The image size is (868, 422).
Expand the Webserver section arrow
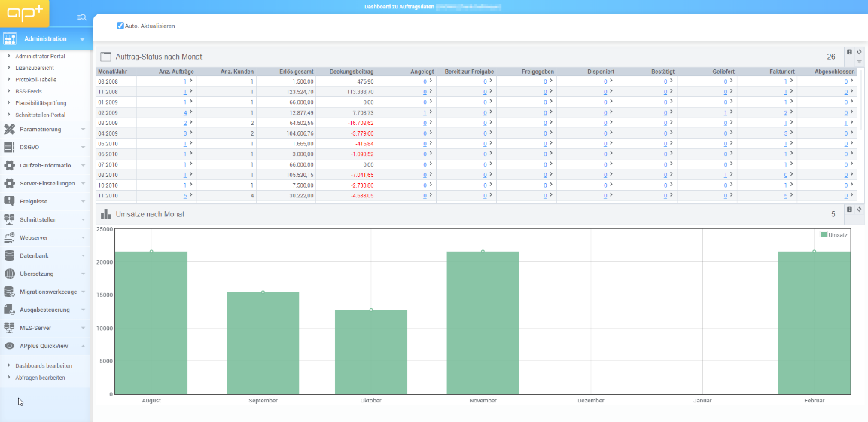83,237
